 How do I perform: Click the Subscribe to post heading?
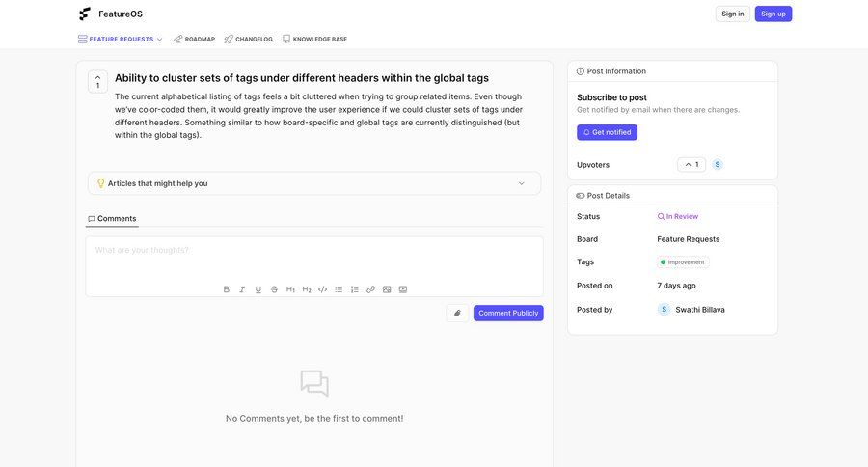[611, 97]
